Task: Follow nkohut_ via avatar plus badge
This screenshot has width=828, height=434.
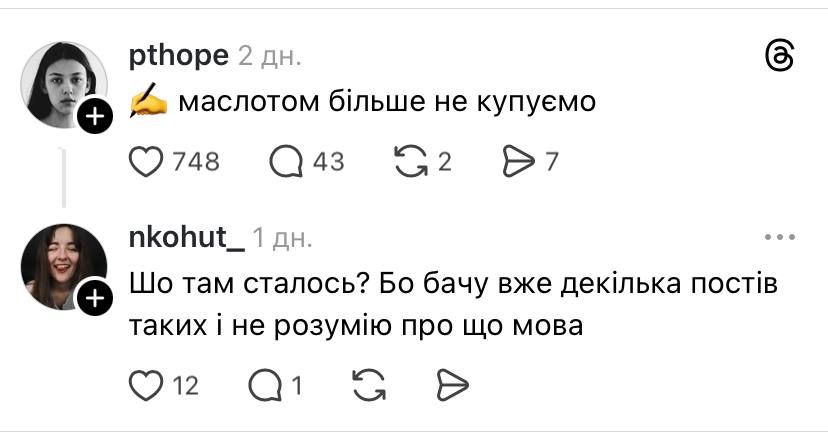Action: pos(95,298)
